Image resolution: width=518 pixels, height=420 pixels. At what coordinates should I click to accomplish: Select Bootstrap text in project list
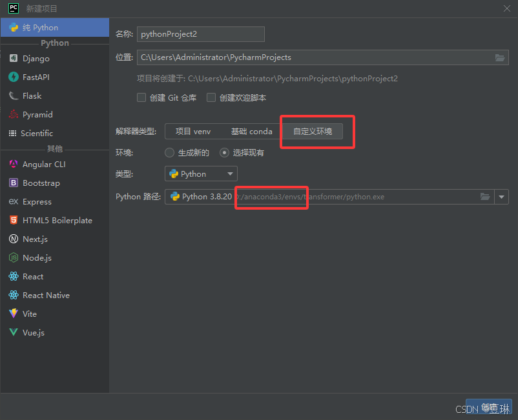click(41, 183)
